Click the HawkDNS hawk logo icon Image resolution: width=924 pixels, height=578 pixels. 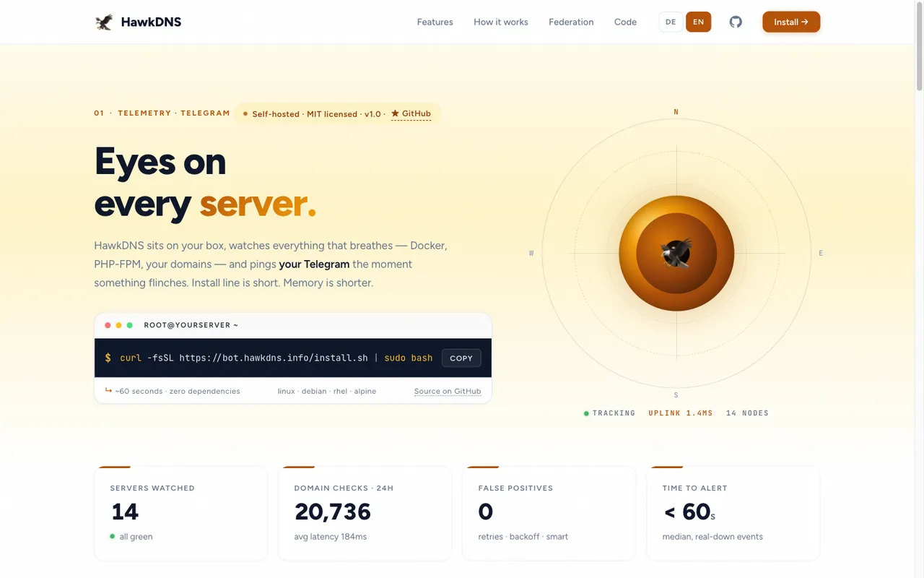coord(104,22)
